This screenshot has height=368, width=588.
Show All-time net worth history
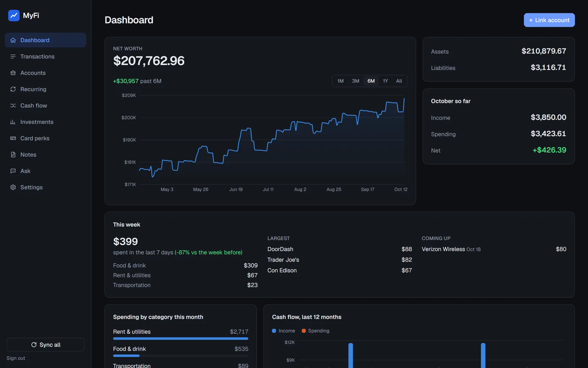point(399,81)
